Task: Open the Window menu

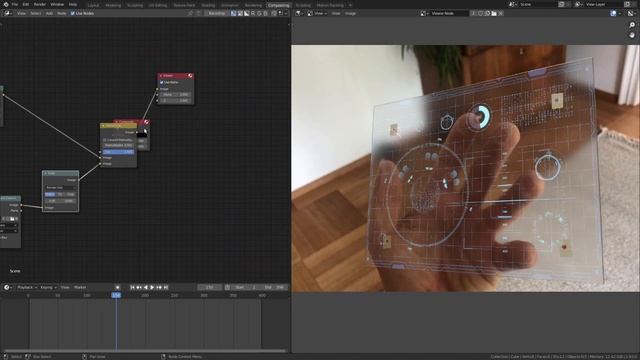Action: click(x=57, y=4)
